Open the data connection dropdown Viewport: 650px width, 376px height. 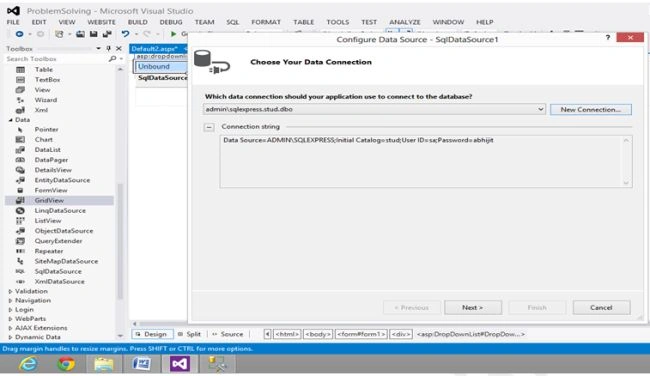541,109
